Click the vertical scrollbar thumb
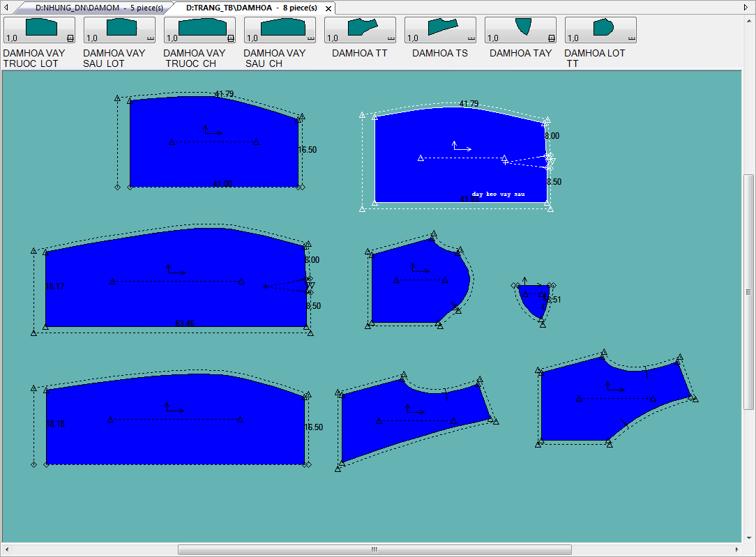Screen dimensions: 756x557 click(x=748, y=291)
